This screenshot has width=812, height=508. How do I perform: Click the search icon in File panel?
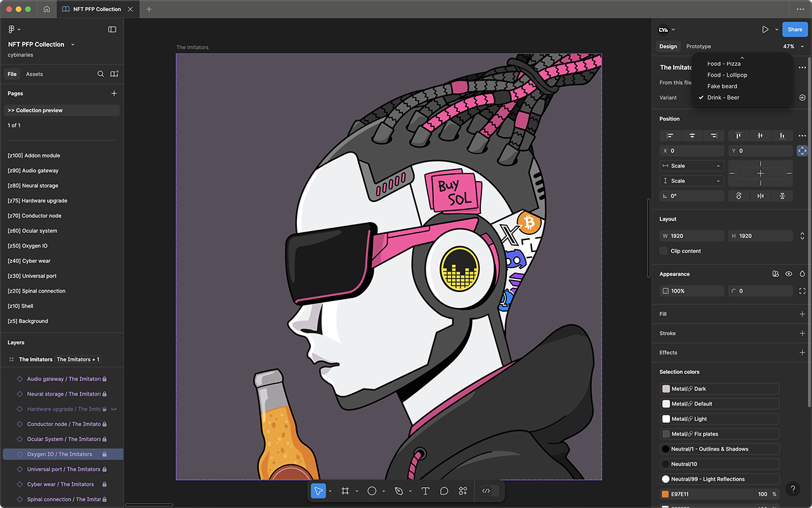(100, 74)
